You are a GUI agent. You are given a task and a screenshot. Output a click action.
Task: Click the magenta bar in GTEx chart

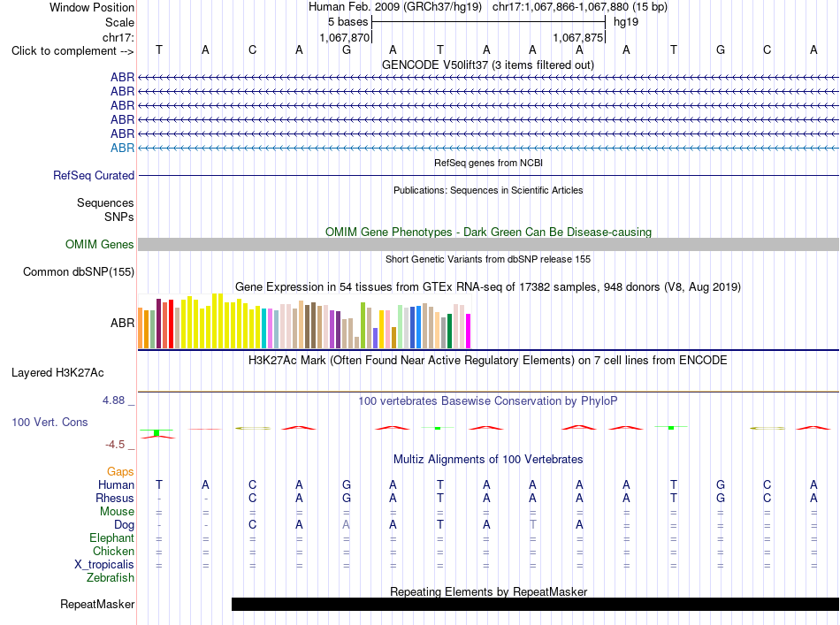pyautogui.click(x=469, y=331)
